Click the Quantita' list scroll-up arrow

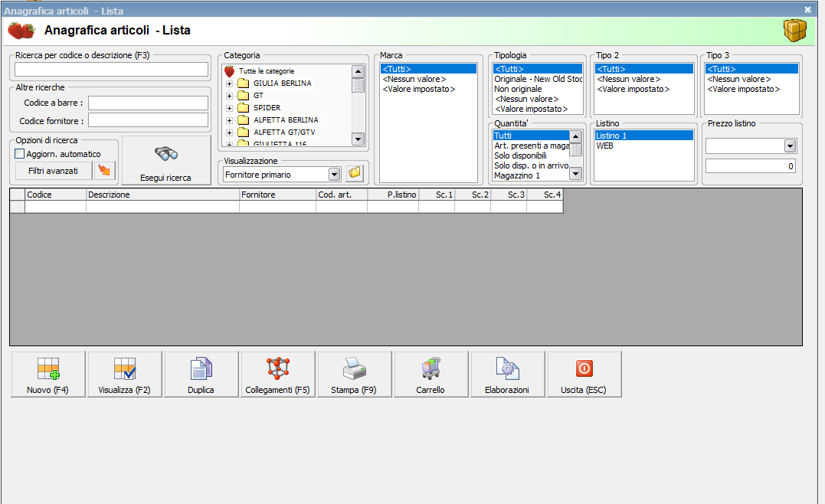click(x=575, y=137)
